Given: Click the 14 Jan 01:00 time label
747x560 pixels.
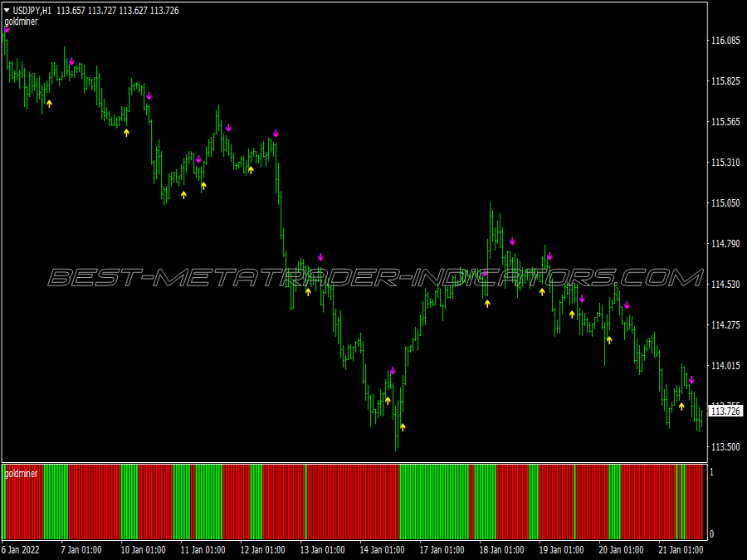Looking at the screenshot, I should 382,549.
